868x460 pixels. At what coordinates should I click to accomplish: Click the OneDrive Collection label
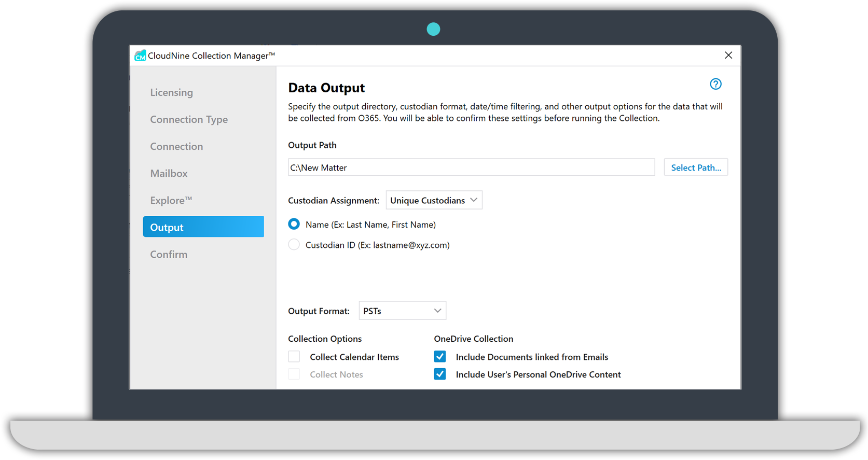click(474, 339)
